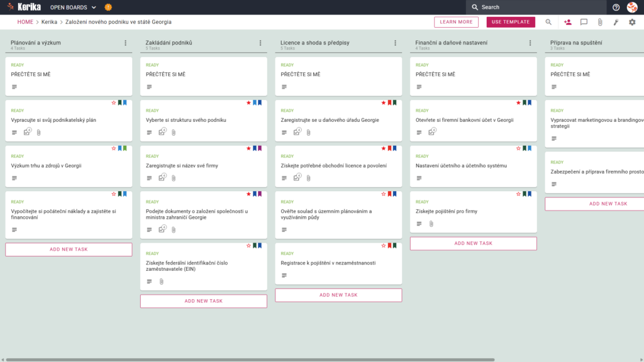
Task: Open the board chat icon
Action: point(584,22)
